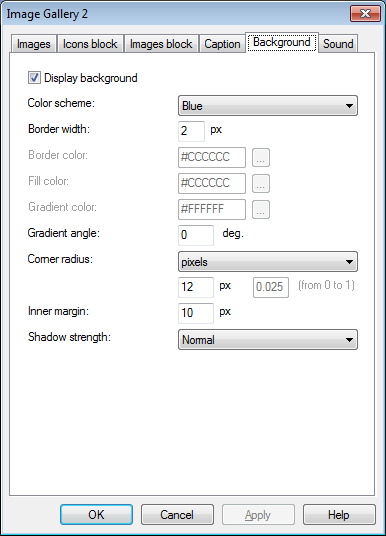
Task: Click the Gradient color picker ellipsis button
Action: (261, 210)
